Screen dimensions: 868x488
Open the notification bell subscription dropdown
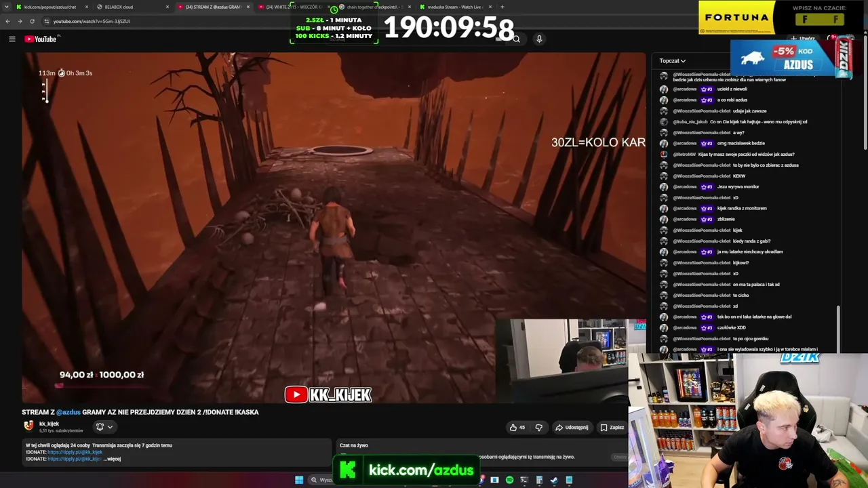[x=104, y=426]
